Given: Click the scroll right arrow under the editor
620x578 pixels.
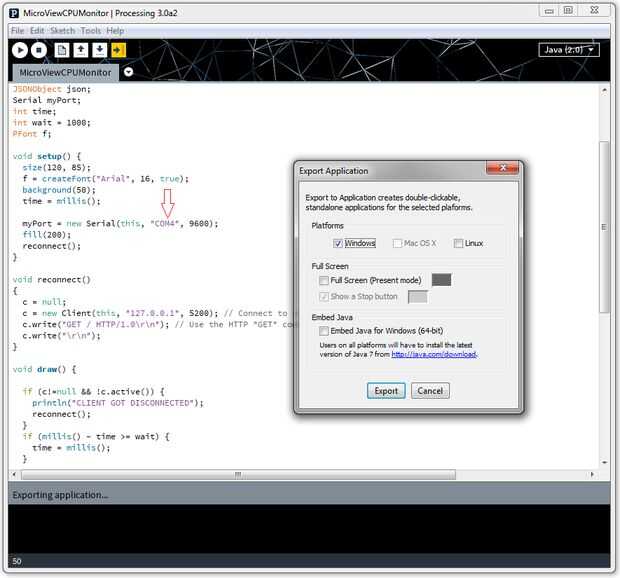Looking at the screenshot, I should pos(592,474).
